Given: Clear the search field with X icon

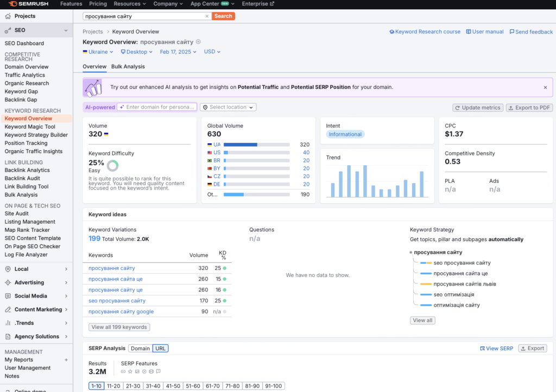Looking at the screenshot, I should click(207, 16).
